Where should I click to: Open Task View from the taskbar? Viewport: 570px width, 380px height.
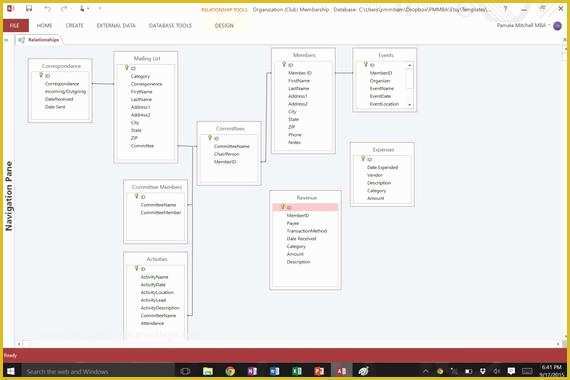pyautogui.click(x=185, y=371)
